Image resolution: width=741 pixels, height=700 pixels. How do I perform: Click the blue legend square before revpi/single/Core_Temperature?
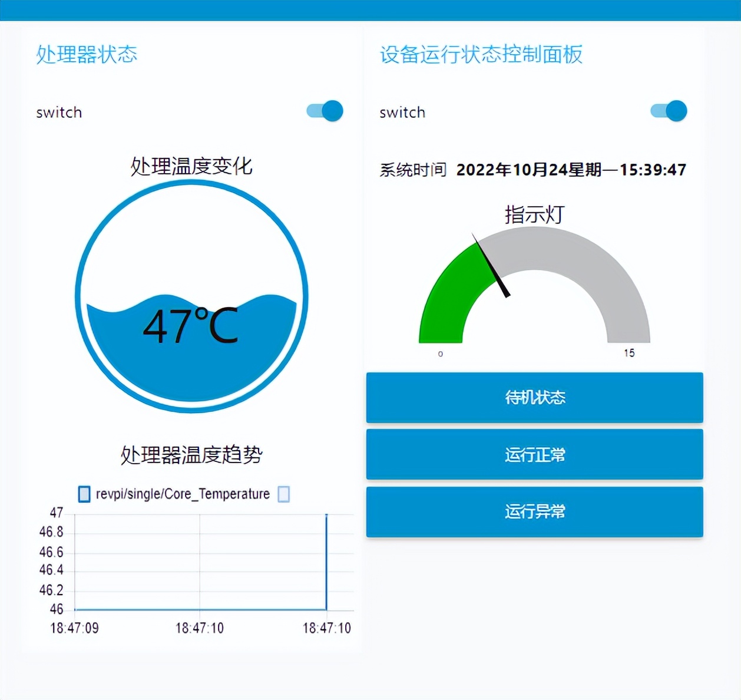83,494
